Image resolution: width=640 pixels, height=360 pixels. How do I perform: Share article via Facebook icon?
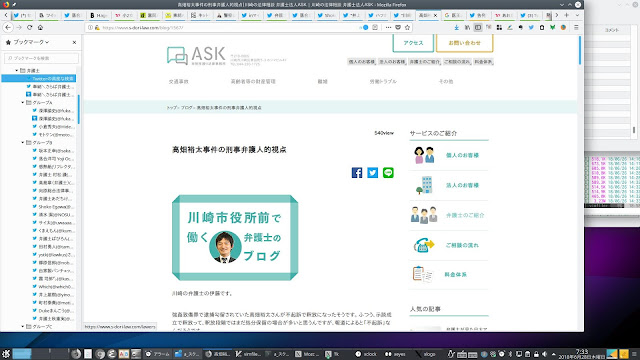(x=357, y=173)
